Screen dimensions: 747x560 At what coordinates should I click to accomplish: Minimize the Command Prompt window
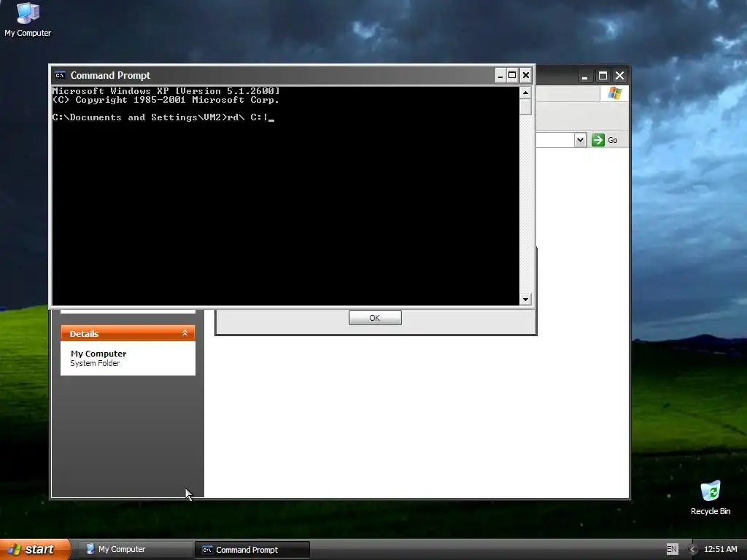(500, 75)
